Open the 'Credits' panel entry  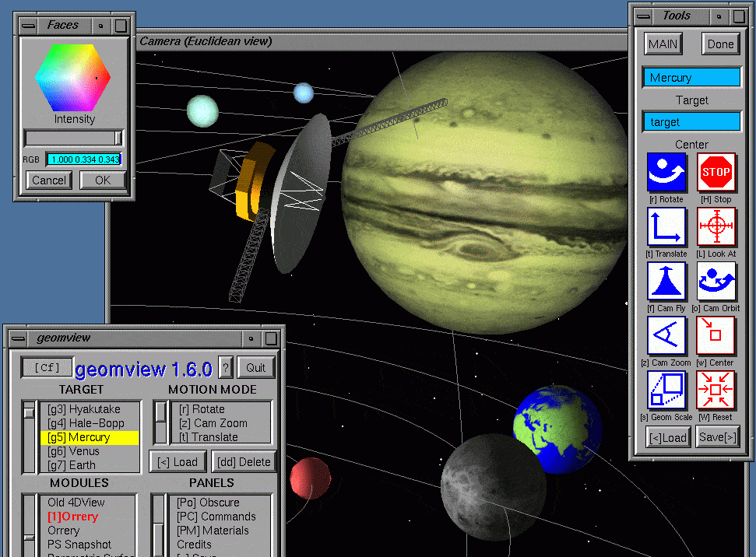coord(221,545)
